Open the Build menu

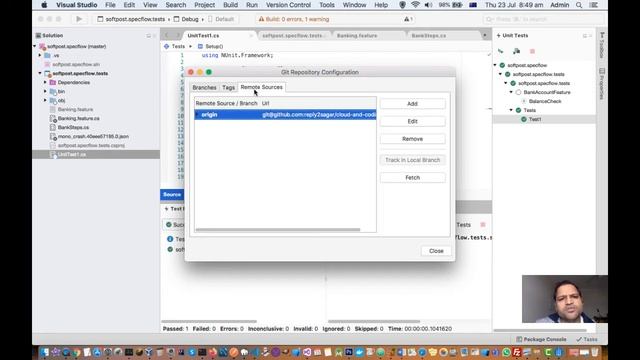231,5
